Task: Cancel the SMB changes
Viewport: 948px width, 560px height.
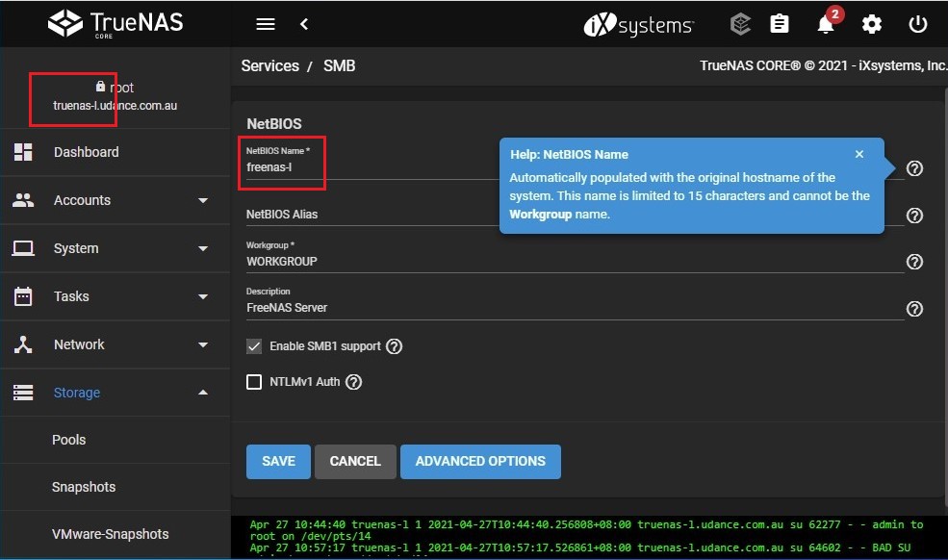Action: click(355, 462)
